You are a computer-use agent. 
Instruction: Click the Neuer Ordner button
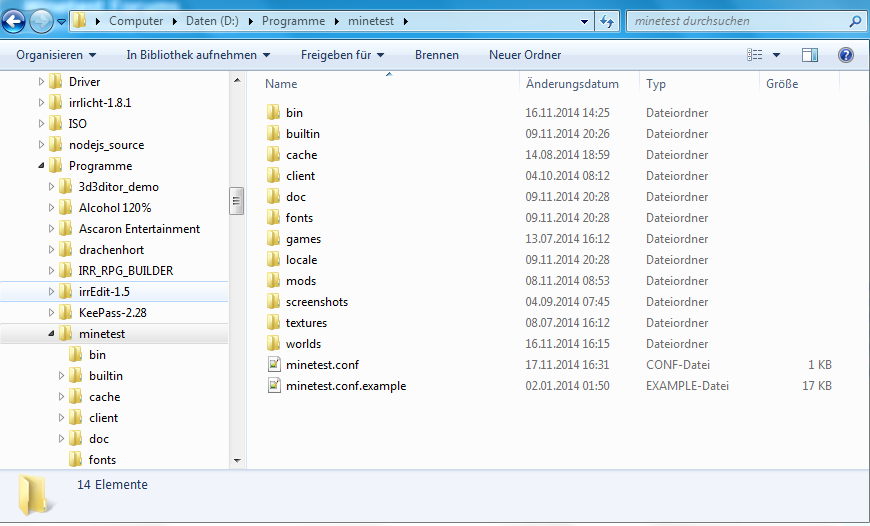pyautogui.click(x=525, y=55)
